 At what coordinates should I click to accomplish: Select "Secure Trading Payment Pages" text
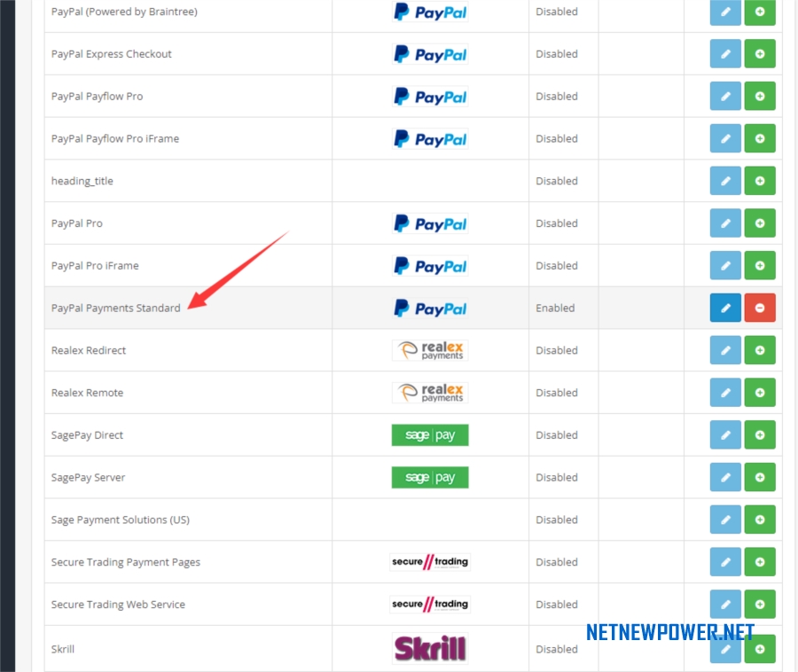pyautogui.click(x=126, y=562)
